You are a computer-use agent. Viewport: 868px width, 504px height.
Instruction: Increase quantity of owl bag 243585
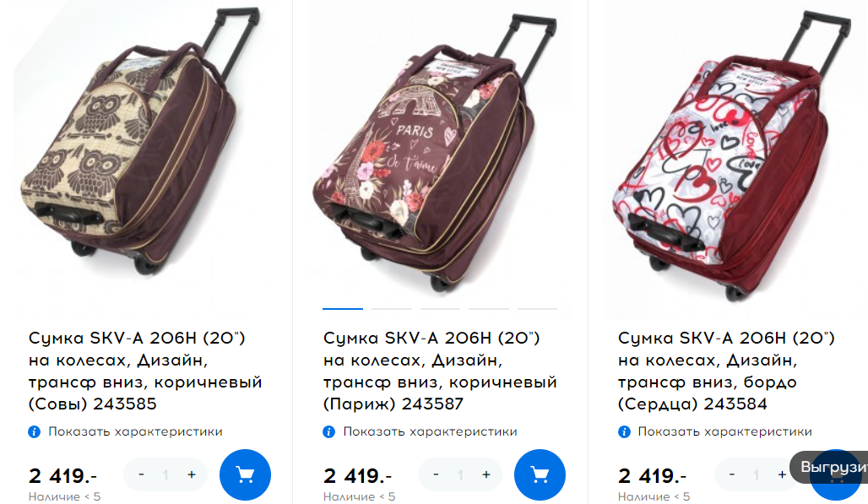[x=192, y=474]
